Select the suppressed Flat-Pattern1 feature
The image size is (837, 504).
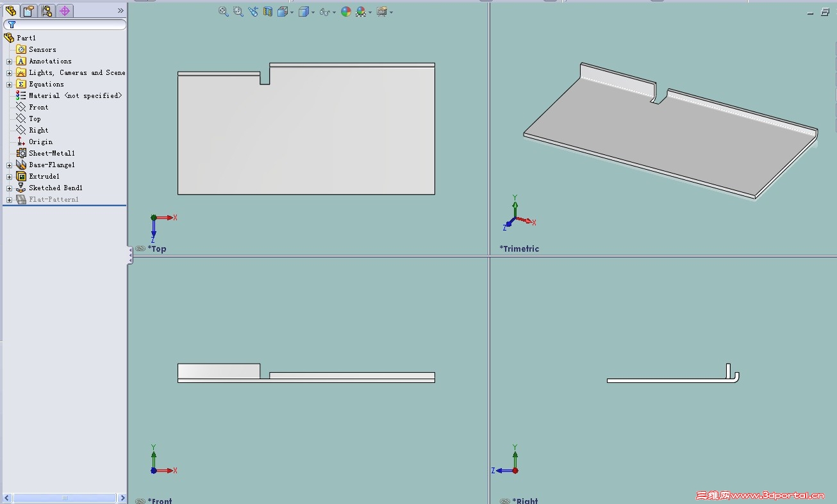[54, 199]
